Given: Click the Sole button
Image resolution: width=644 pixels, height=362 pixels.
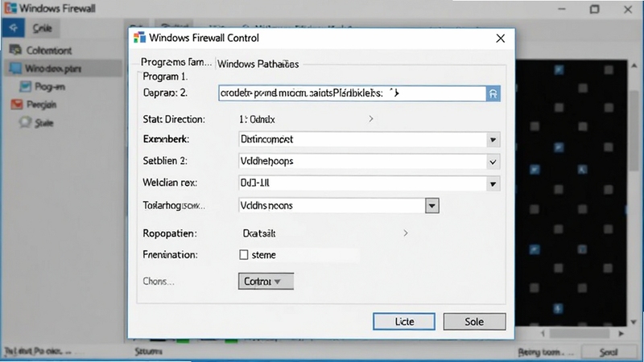Looking at the screenshot, I should click(x=474, y=322).
